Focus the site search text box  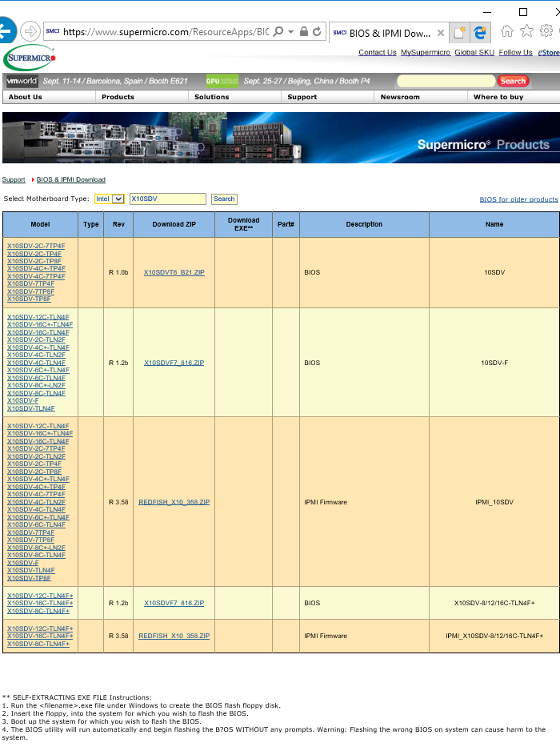click(x=446, y=81)
